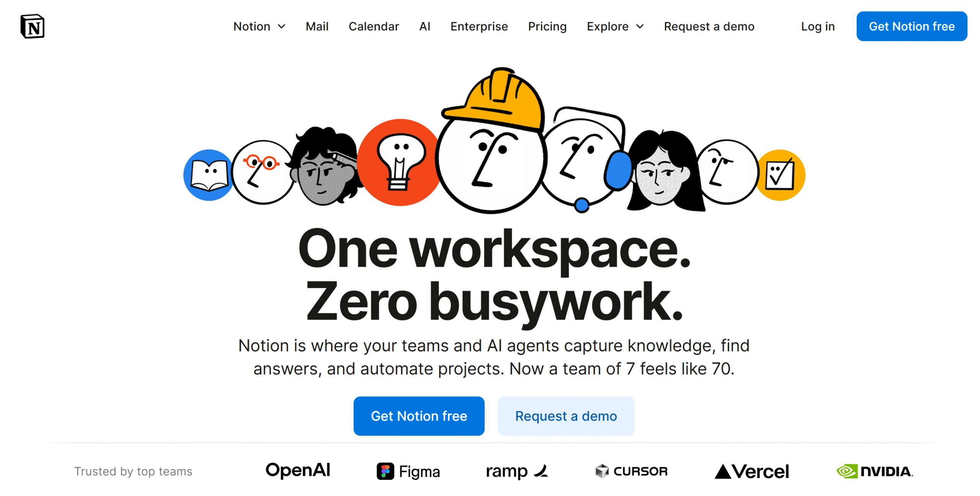Open the Calendar menu item
The width and height of the screenshot is (980, 496).
(x=374, y=26)
